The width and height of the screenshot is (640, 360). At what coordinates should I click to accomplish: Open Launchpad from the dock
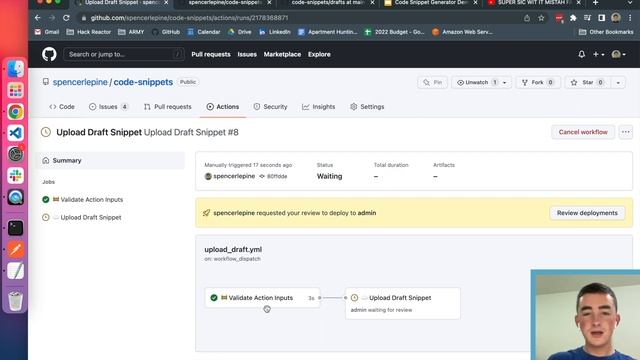16,90
